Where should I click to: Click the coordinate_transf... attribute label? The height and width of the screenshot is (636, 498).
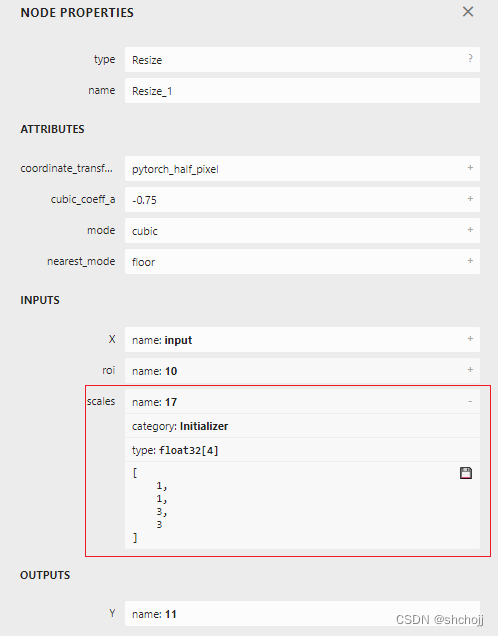point(67,168)
